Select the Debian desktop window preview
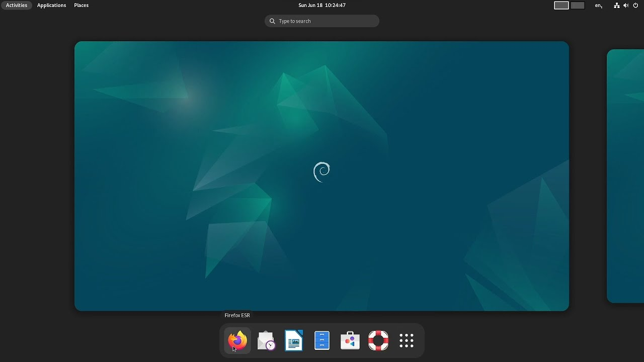Image resolution: width=644 pixels, height=362 pixels. 321,175
